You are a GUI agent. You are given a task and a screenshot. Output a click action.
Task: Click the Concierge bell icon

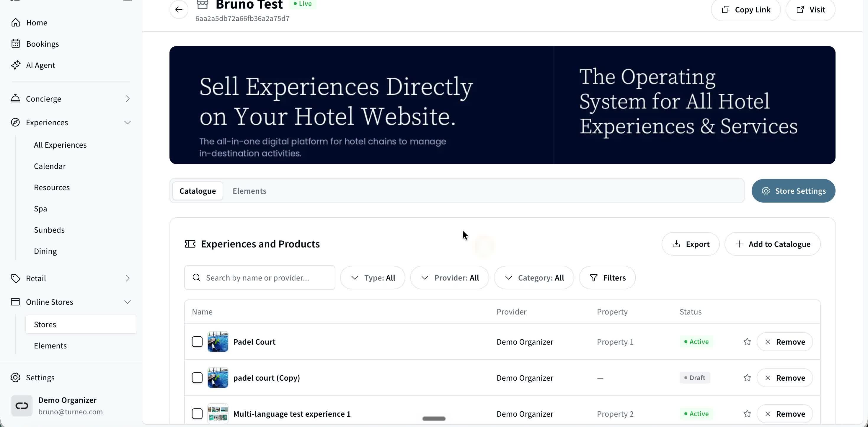coord(15,99)
